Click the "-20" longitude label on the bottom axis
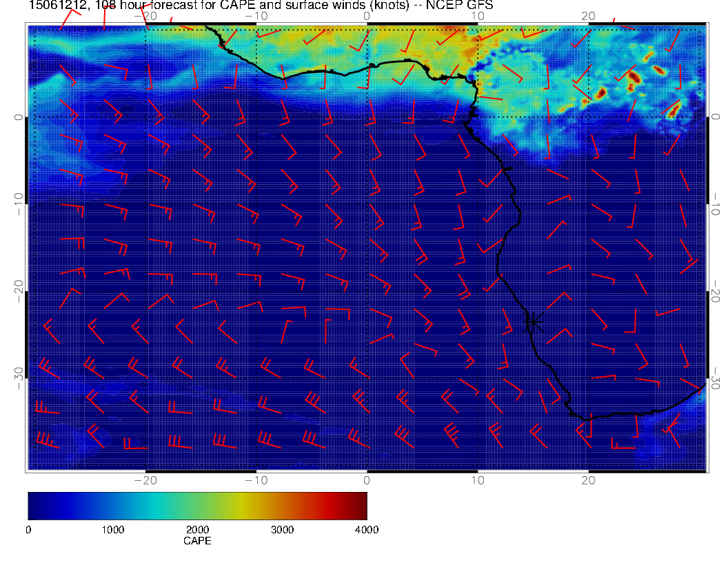The height and width of the screenshot is (563, 728). tap(145, 480)
